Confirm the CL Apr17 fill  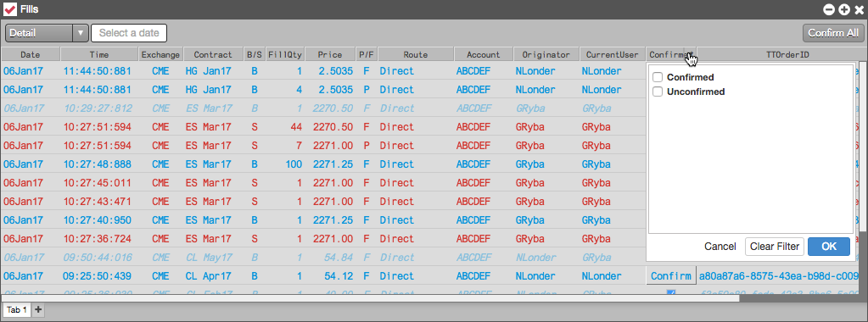pyautogui.click(x=671, y=276)
